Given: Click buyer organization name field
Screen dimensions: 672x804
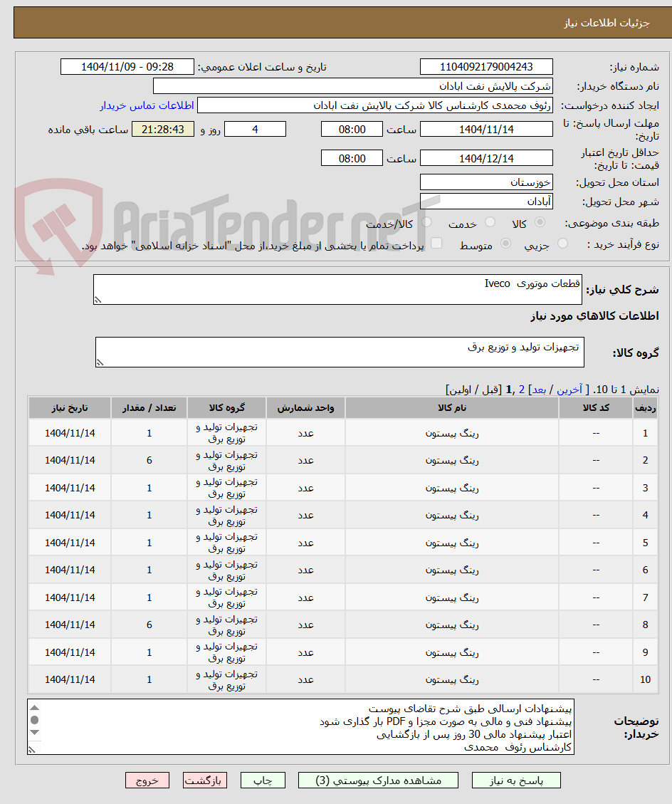Looking at the screenshot, I should tap(352, 86).
